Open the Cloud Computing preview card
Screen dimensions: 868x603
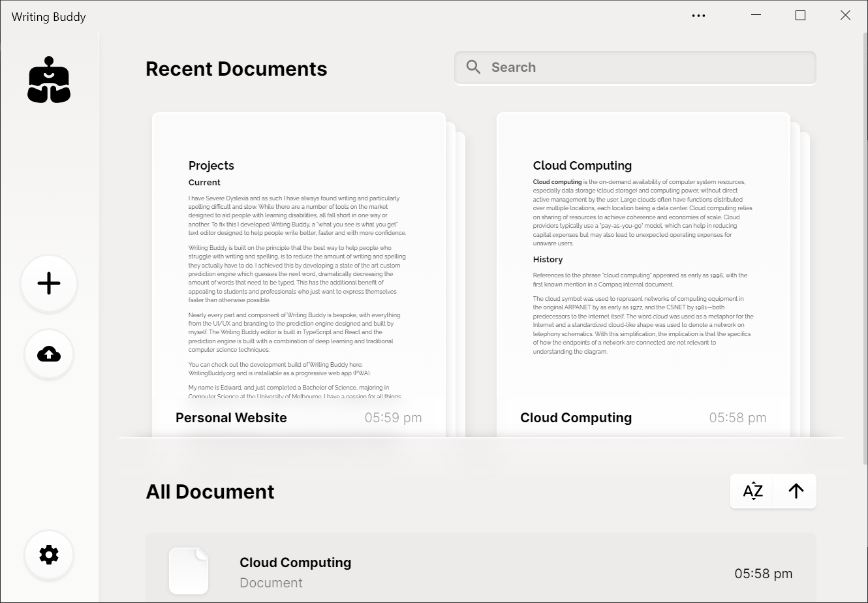[643, 261]
